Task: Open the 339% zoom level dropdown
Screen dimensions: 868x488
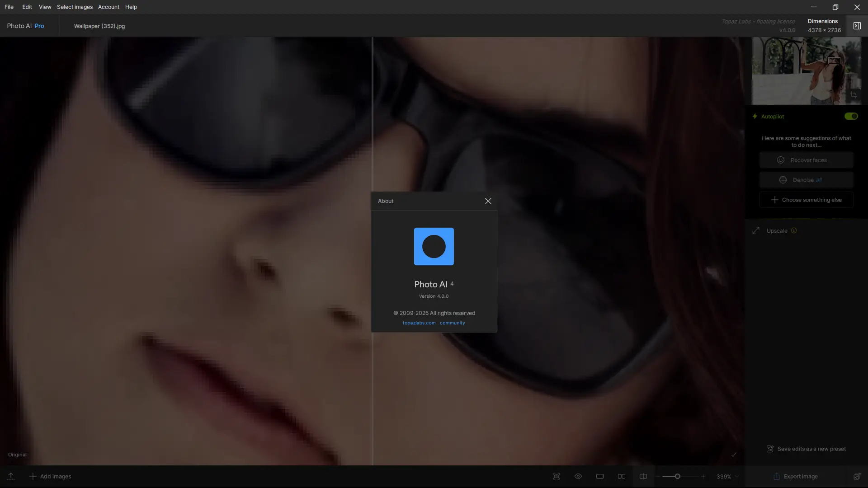Action: [727, 476]
